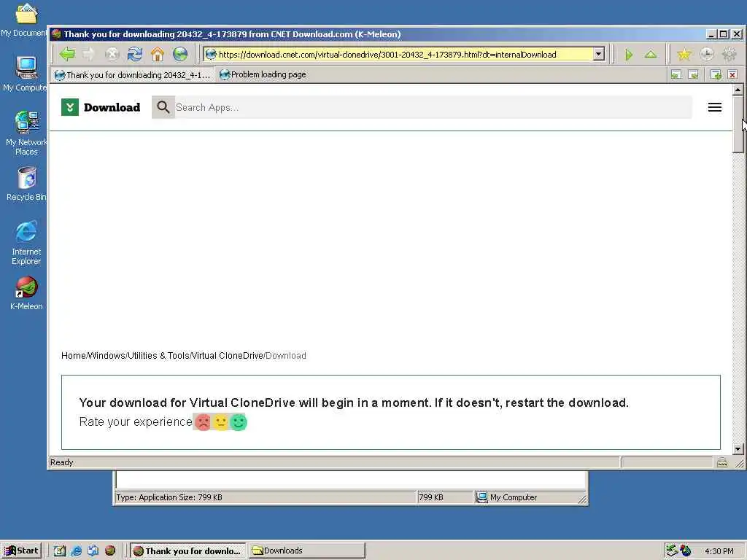Select the 'Thank you for downlo...' taskbar button
The height and width of the screenshot is (560, 747).
[188, 551]
